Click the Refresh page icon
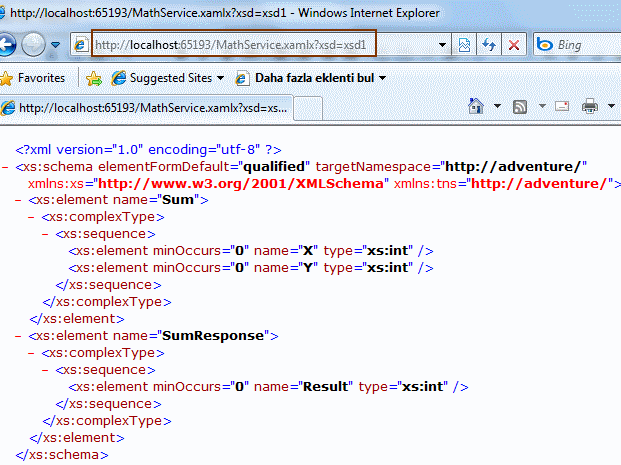621x465 pixels. [x=489, y=45]
